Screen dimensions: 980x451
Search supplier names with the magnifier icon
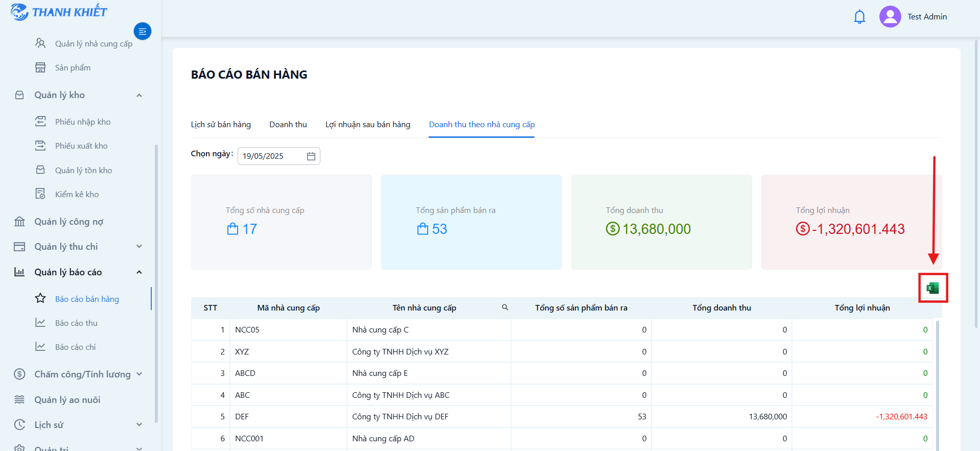(x=505, y=307)
